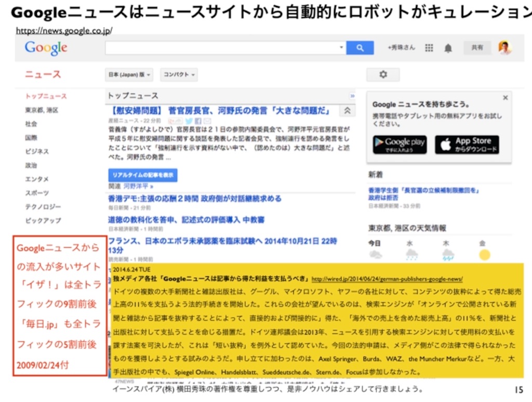The image size is (532, 402).
Task: Select 国際 in the sidebar
Action: pos(31,138)
